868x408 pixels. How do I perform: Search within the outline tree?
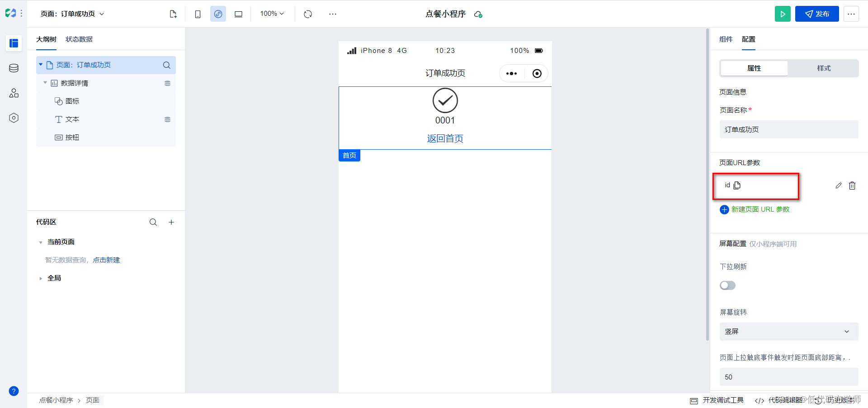pos(167,65)
